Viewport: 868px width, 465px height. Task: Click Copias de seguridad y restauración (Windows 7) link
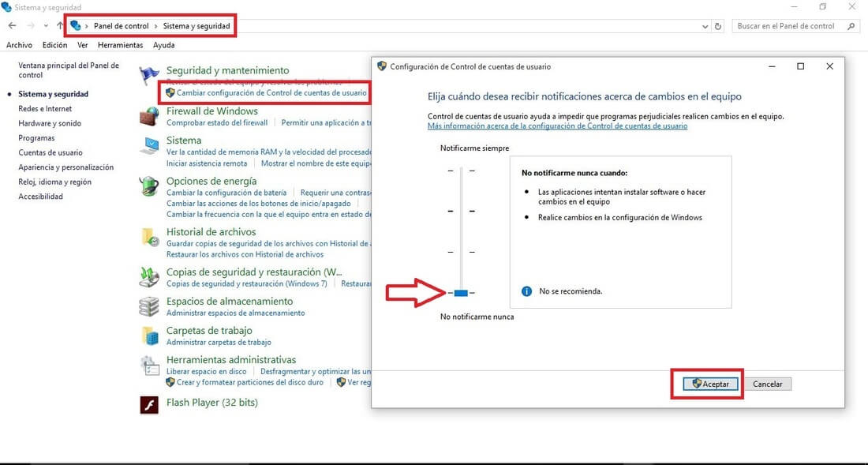(246, 283)
